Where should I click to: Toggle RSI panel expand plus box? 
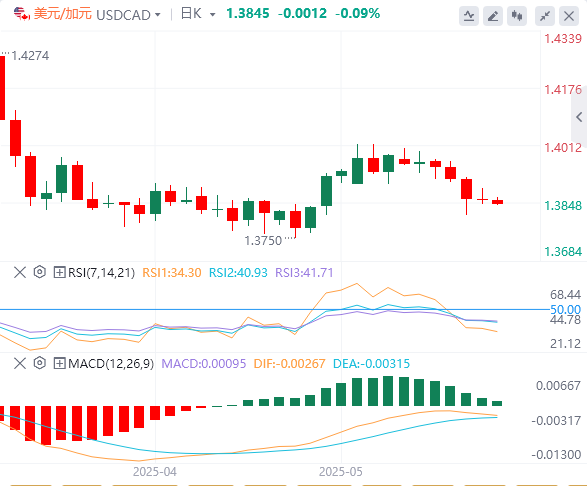click(60, 272)
